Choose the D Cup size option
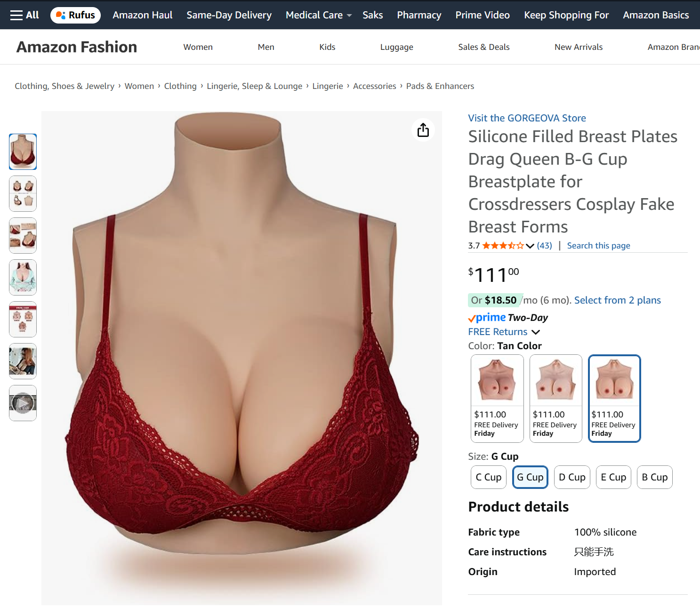The image size is (700, 608). point(572,477)
